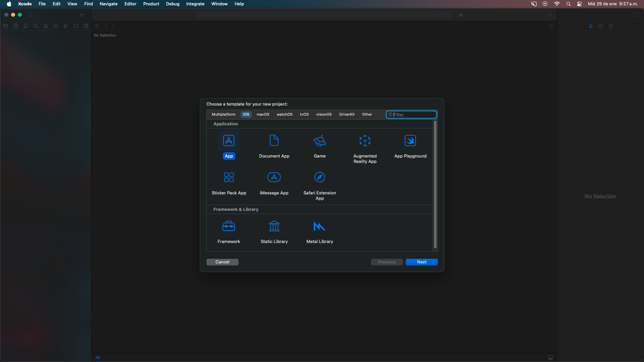
Task: Switch to the macOS tab
Action: tap(263, 115)
